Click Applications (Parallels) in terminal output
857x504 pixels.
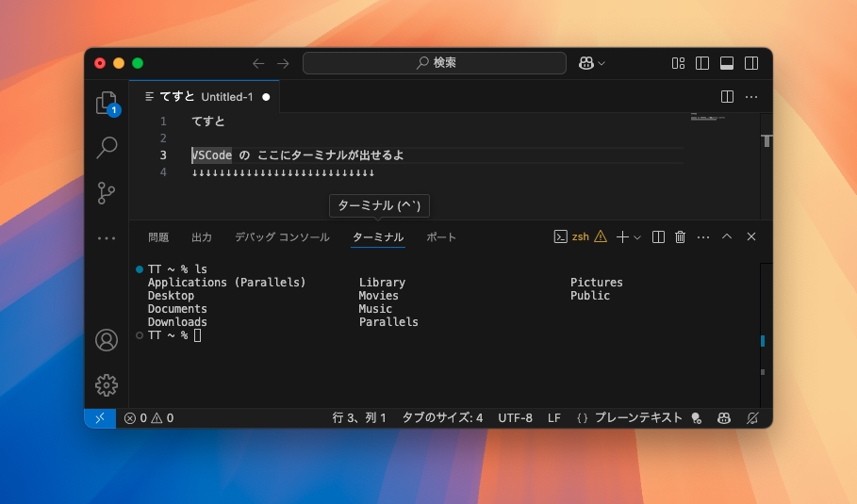(226, 283)
